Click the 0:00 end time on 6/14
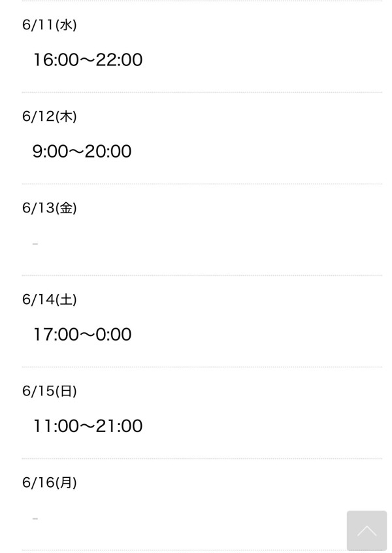Screen dimensions: 392x553 114,334
